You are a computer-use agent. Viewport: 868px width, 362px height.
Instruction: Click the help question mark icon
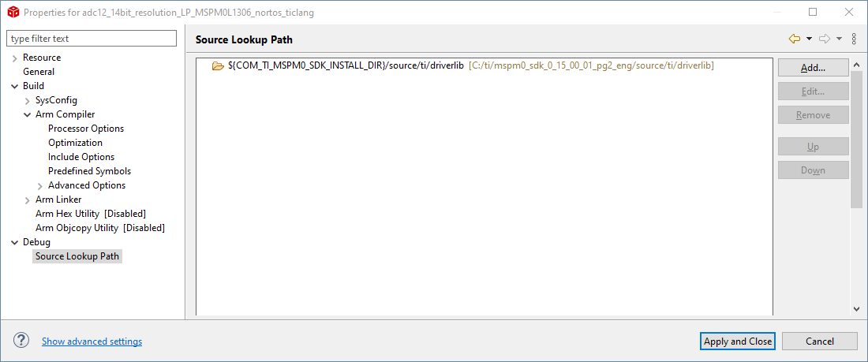(x=21, y=341)
